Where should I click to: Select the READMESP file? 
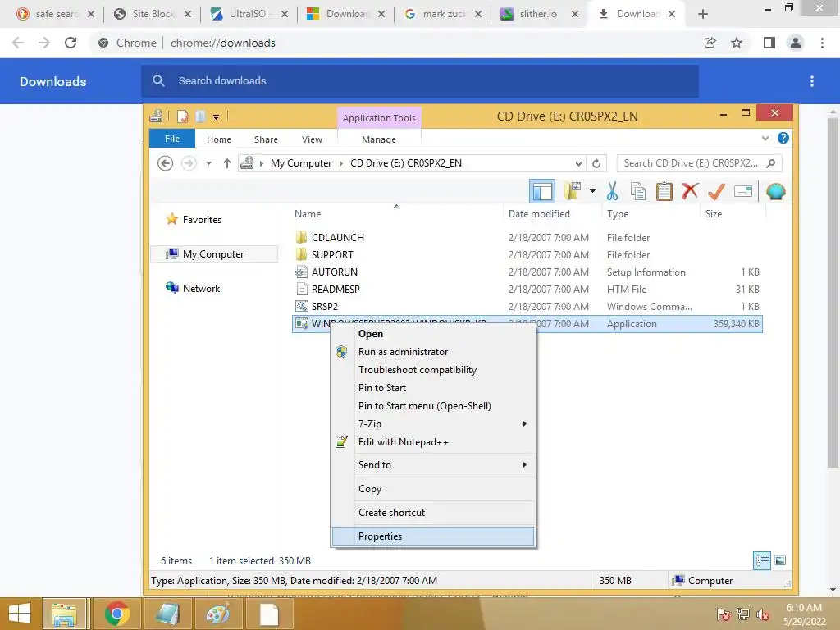[336, 289]
